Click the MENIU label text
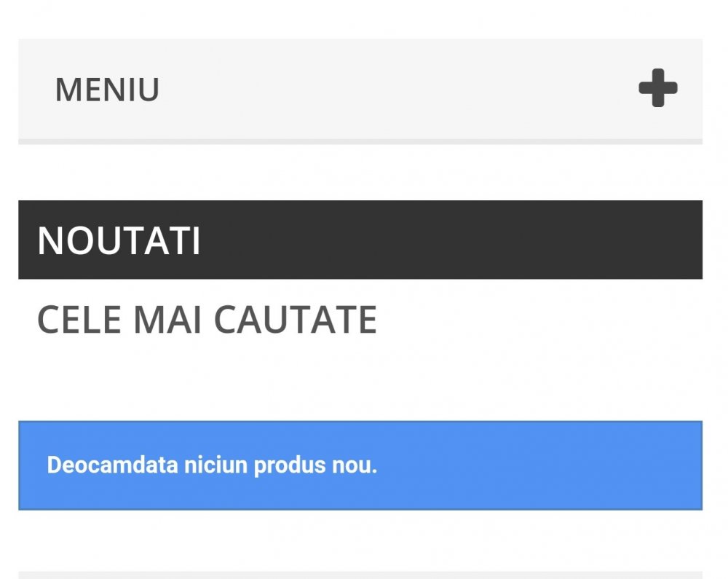Image resolution: width=728 pixels, height=579 pixels. point(107,90)
